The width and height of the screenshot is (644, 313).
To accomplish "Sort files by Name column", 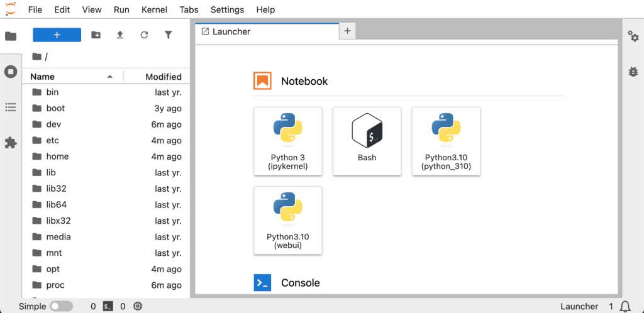I will [72, 77].
